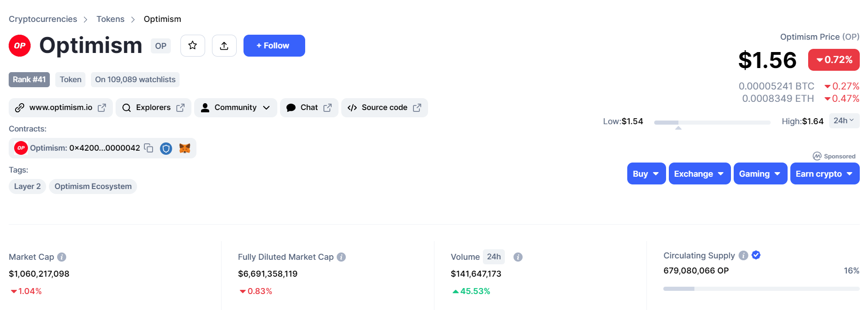Open the Source code link
This screenshot has width=868, height=310.
(x=385, y=108)
